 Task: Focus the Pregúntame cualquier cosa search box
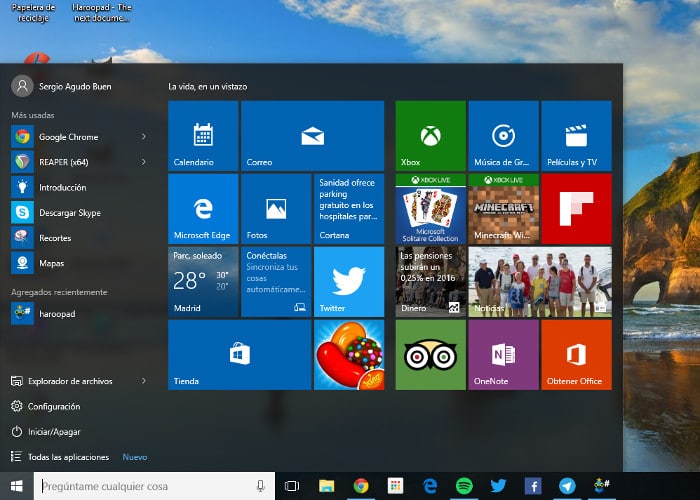154,486
